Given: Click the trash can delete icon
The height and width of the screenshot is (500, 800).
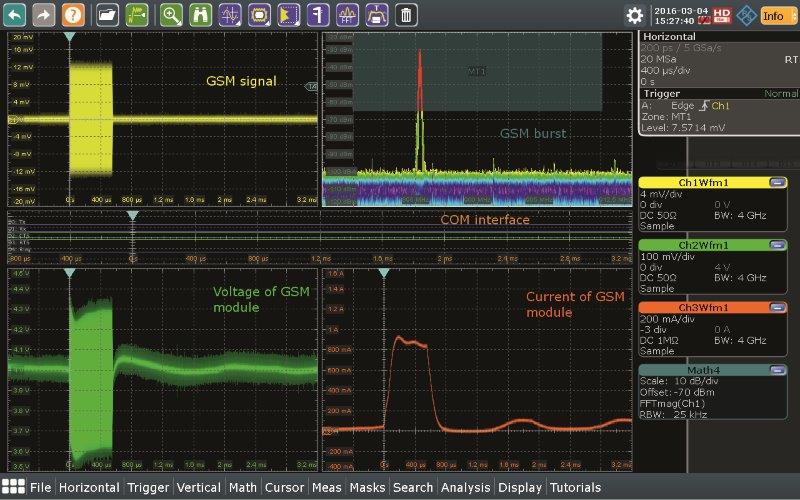Looking at the screenshot, I should 405,15.
